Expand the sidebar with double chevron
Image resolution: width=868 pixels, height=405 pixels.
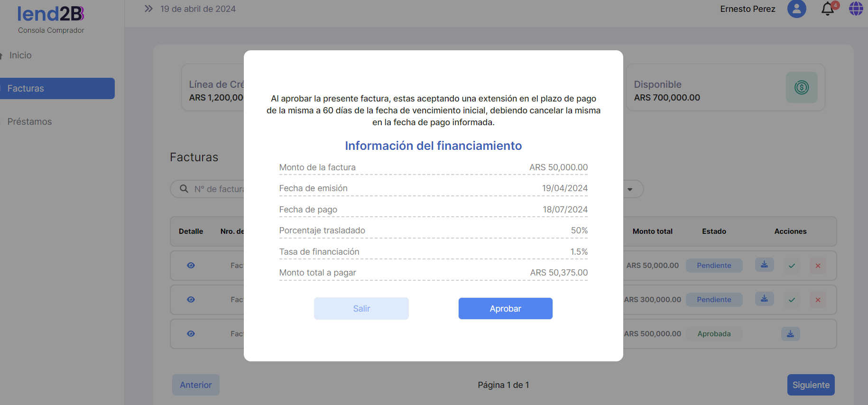[x=148, y=9]
